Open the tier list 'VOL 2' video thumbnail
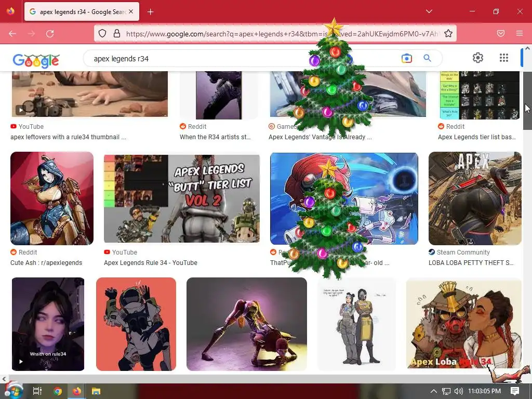This screenshot has height=399, width=532. coord(182,199)
